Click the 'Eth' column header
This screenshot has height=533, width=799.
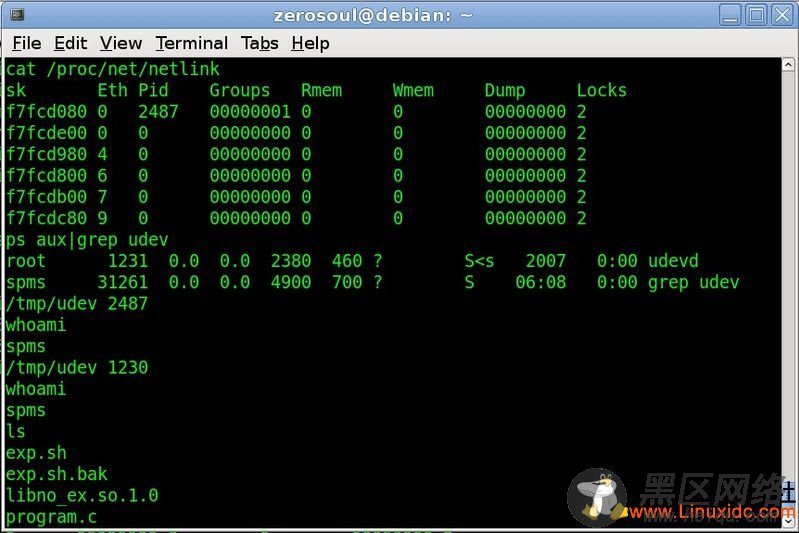112,90
